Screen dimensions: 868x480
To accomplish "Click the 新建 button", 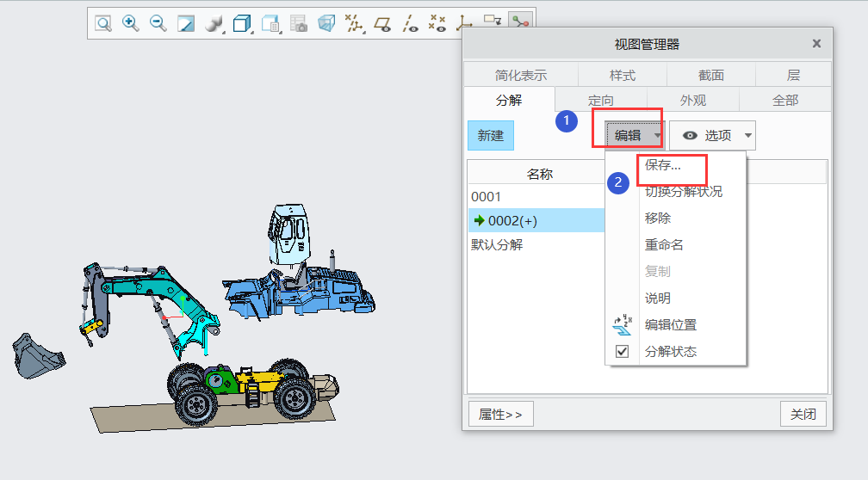I will 491,136.
